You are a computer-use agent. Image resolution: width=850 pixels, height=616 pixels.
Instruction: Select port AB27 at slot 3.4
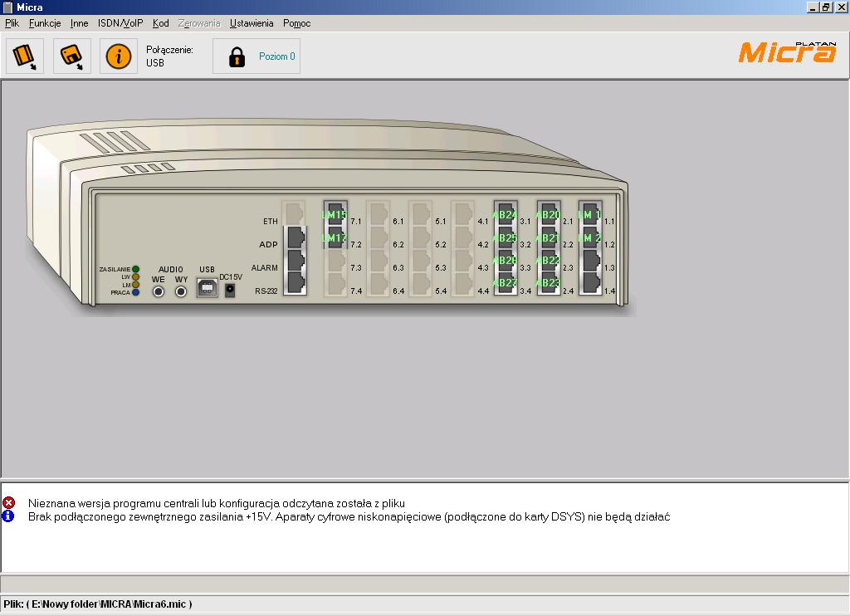(x=506, y=283)
